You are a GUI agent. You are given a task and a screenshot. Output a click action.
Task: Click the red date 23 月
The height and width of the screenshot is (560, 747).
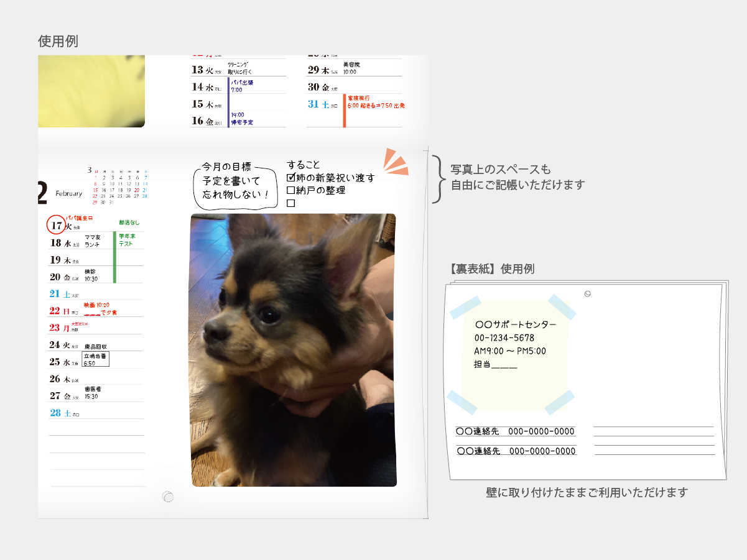[x=60, y=328]
